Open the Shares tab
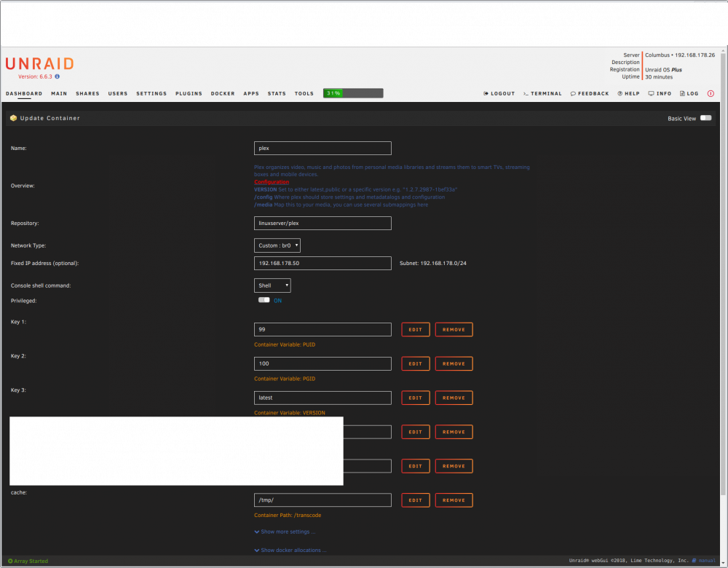 click(88, 93)
